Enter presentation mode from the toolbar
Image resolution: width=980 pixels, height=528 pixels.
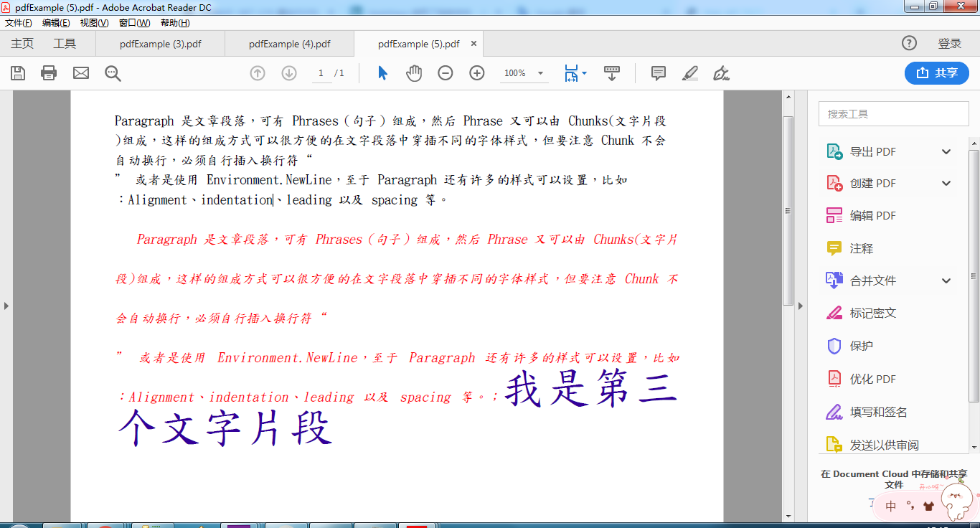click(611, 72)
